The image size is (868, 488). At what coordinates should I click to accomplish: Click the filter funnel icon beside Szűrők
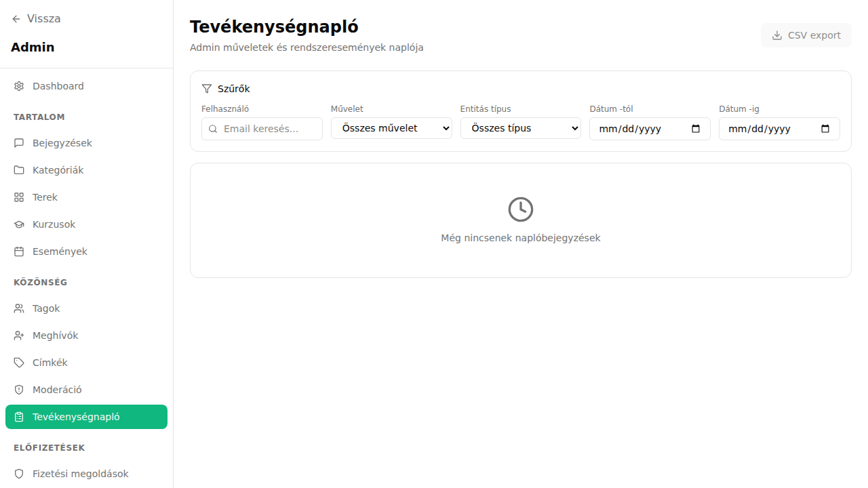click(206, 88)
